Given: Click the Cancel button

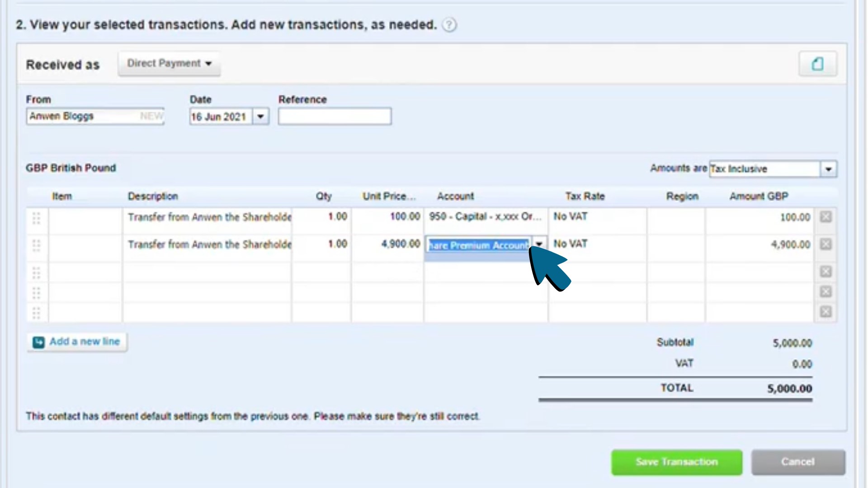Looking at the screenshot, I should click(798, 462).
